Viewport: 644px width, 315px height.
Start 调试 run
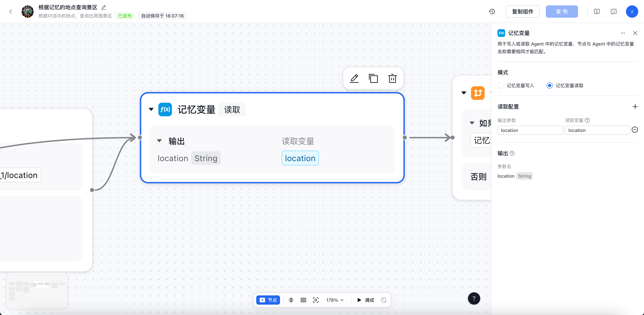click(x=366, y=300)
